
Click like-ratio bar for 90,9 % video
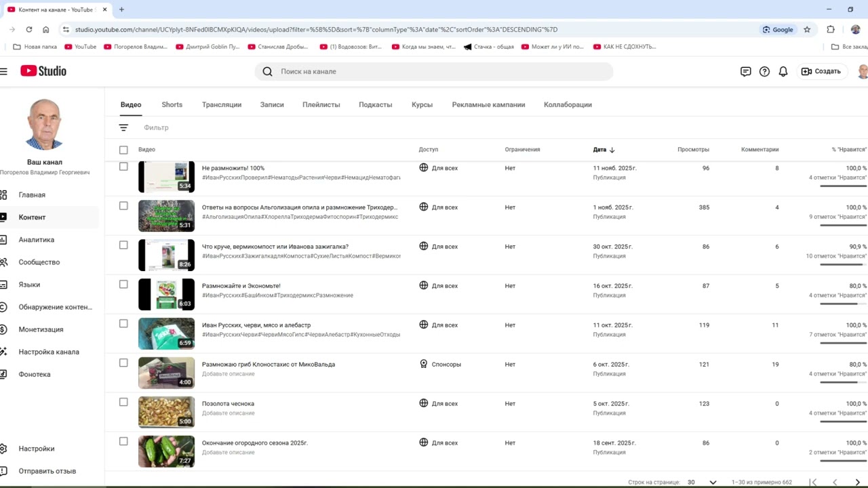coord(843,264)
